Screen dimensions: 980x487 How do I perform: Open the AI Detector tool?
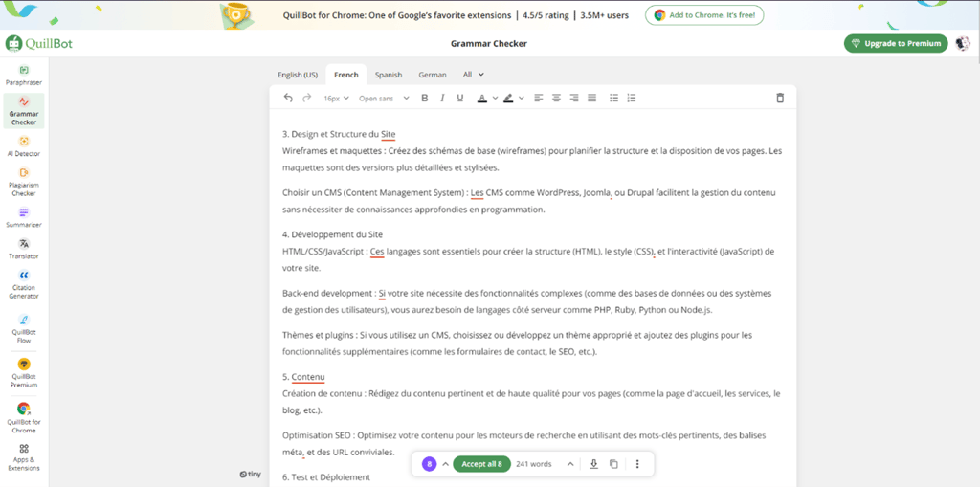[24, 146]
